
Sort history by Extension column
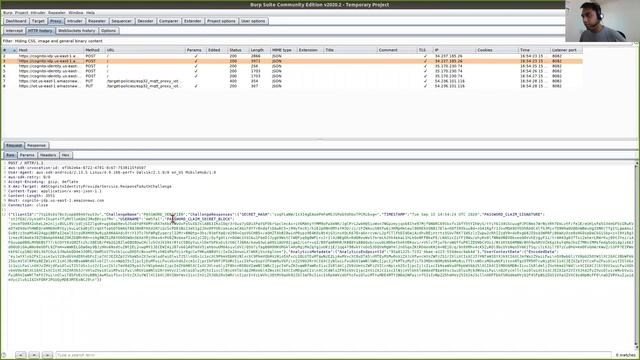tap(310, 50)
